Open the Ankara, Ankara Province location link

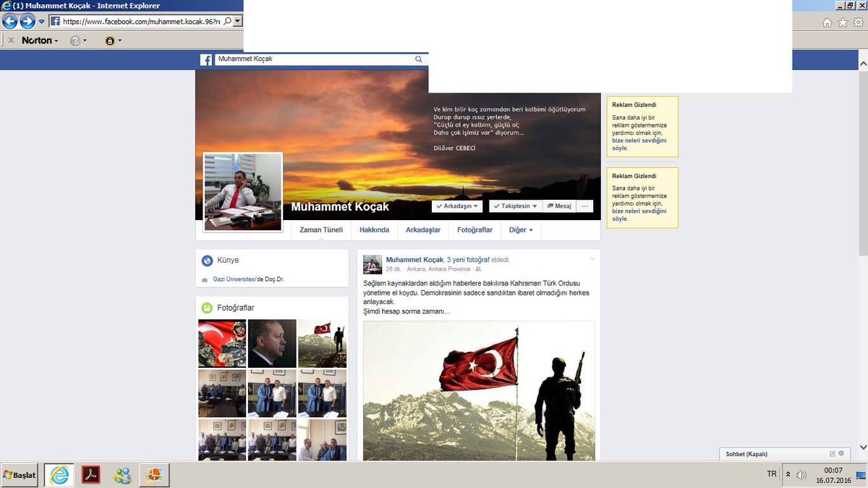pyautogui.click(x=438, y=269)
